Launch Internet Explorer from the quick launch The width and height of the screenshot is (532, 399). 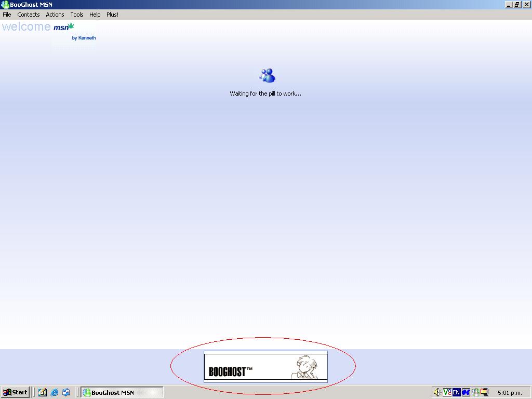coord(55,392)
